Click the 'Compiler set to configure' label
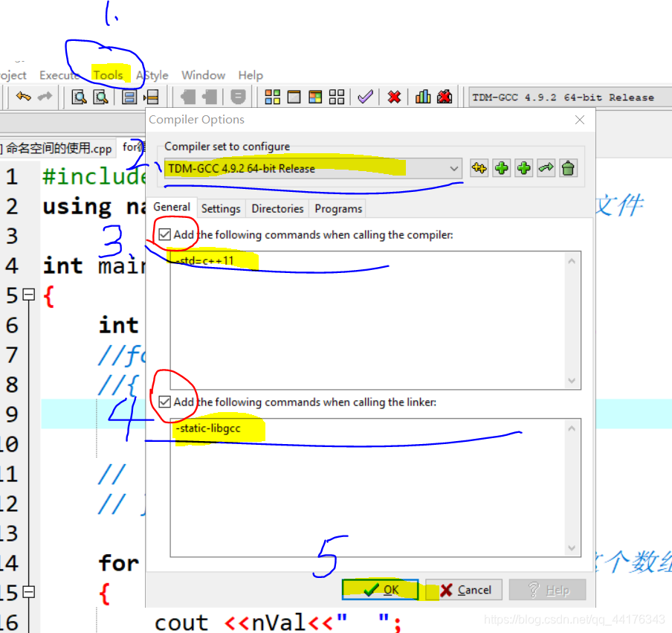Screen dimensions: 672x633 point(227,147)
